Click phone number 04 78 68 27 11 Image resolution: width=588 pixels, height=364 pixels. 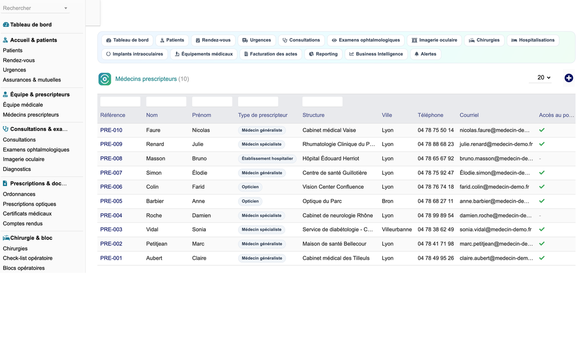pos(436,201)
